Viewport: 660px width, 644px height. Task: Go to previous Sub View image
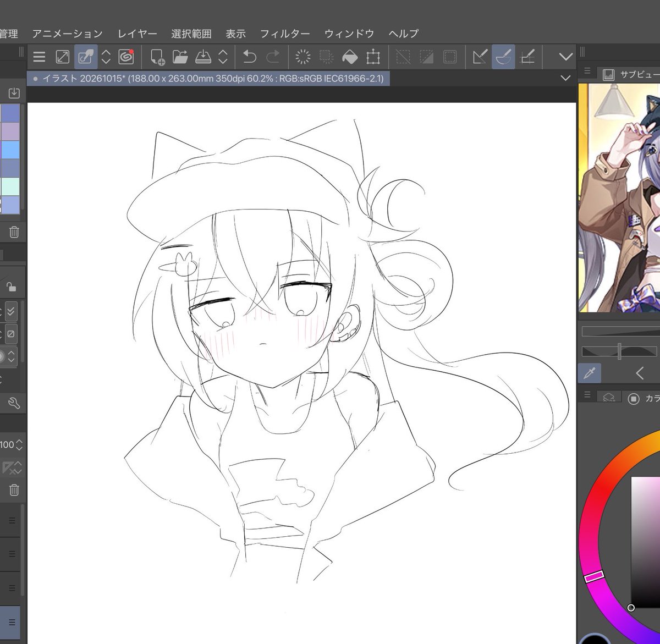[640, 373]
